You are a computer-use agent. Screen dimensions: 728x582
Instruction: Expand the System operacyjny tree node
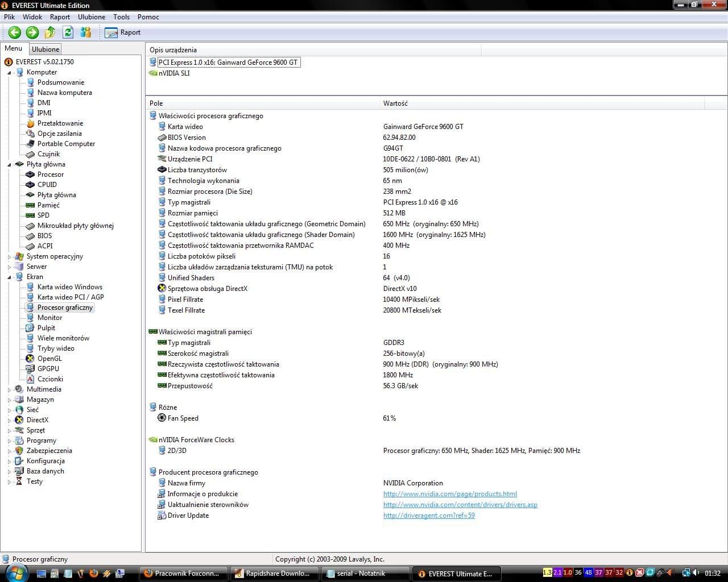tap(9, 256)
